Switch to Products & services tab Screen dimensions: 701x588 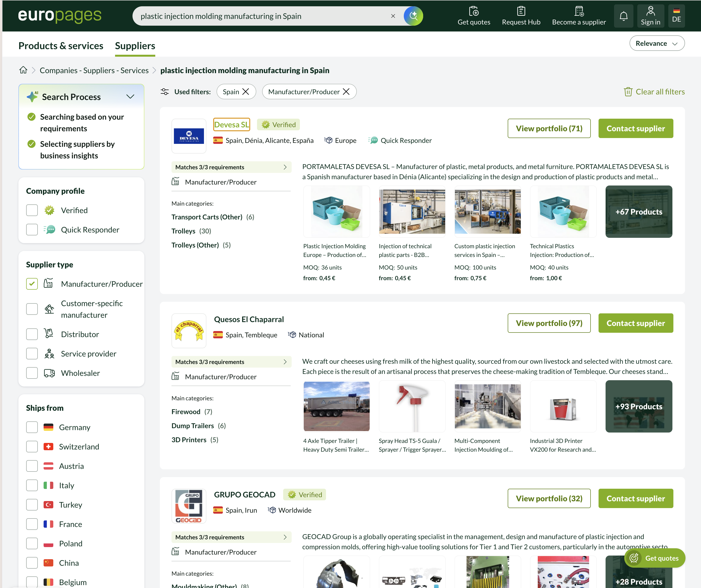point(61,46)
